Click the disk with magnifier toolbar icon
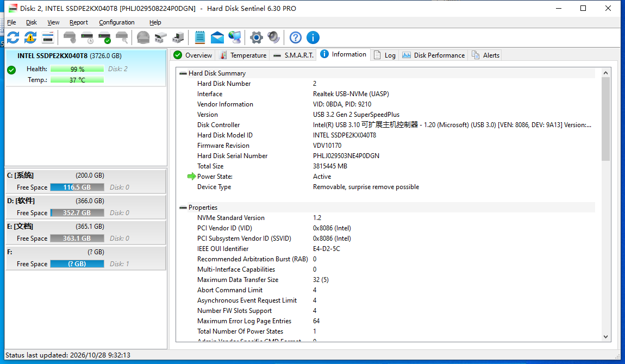The width and height of the screenshot is (625, 364). (x=122, y=38)
